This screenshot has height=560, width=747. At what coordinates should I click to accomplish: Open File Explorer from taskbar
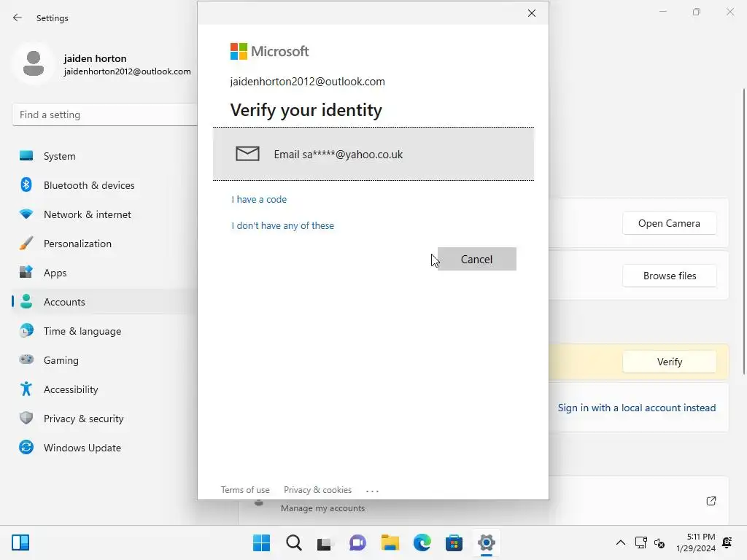click(390, 542)
